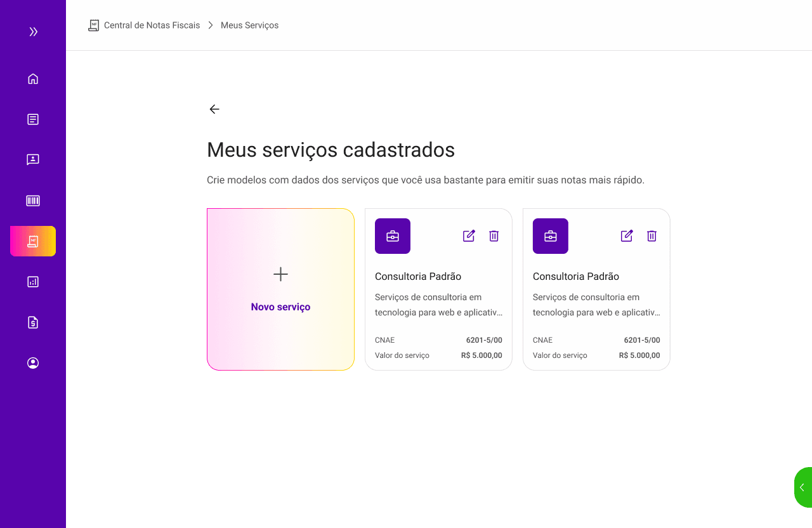Screen dimensions: 812x528
Task: Open the dollar invoice document sidebar icon
Action: [33, 322]
